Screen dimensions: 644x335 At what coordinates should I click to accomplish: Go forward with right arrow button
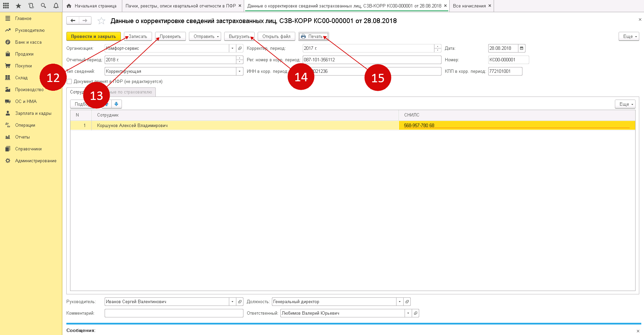(x=85, y=21)
